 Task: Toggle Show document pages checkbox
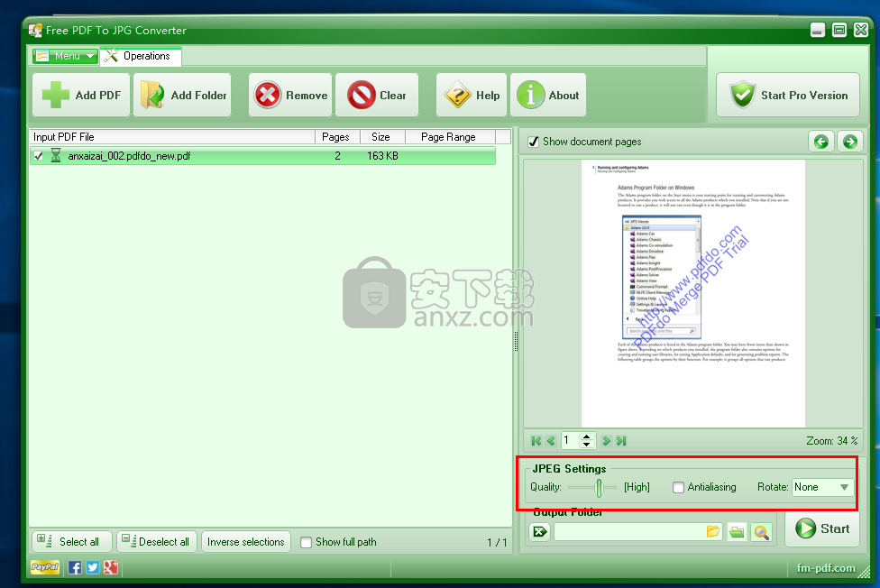pos(533,142)
